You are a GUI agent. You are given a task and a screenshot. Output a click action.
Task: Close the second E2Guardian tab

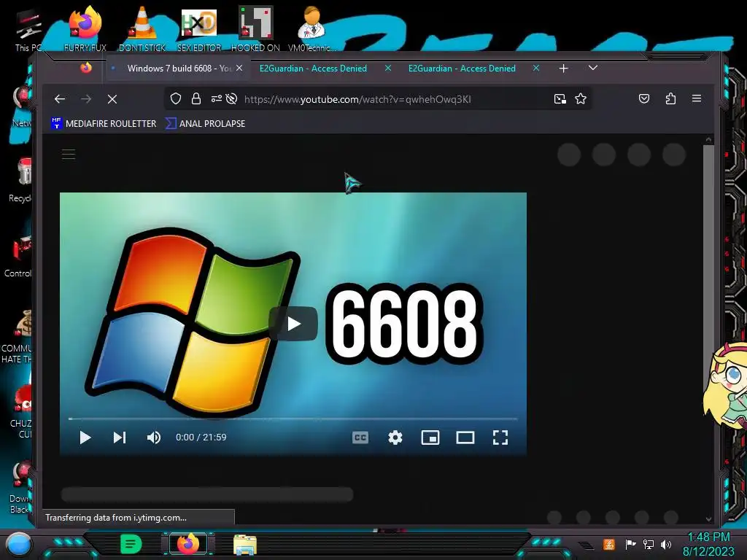tap(536, 68)
